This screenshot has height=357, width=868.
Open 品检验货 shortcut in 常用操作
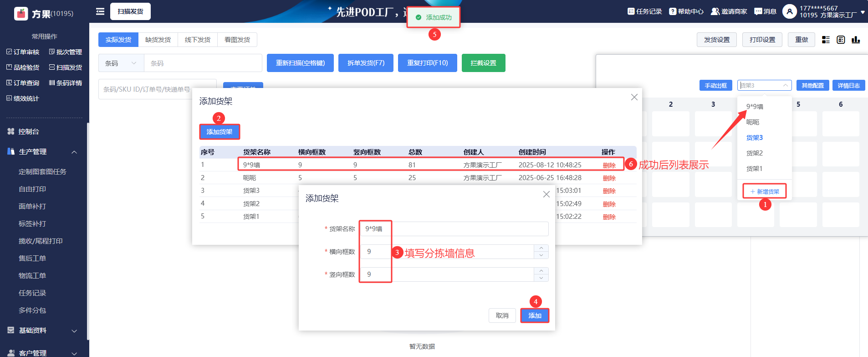click(x=23, y=67)
